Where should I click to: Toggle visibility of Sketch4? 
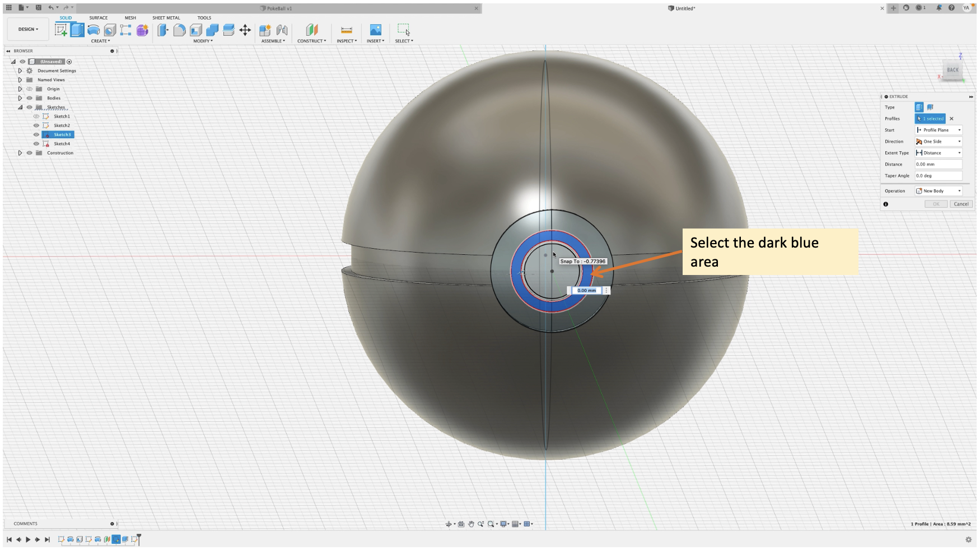pyautogui.click(x=36, y=143)
